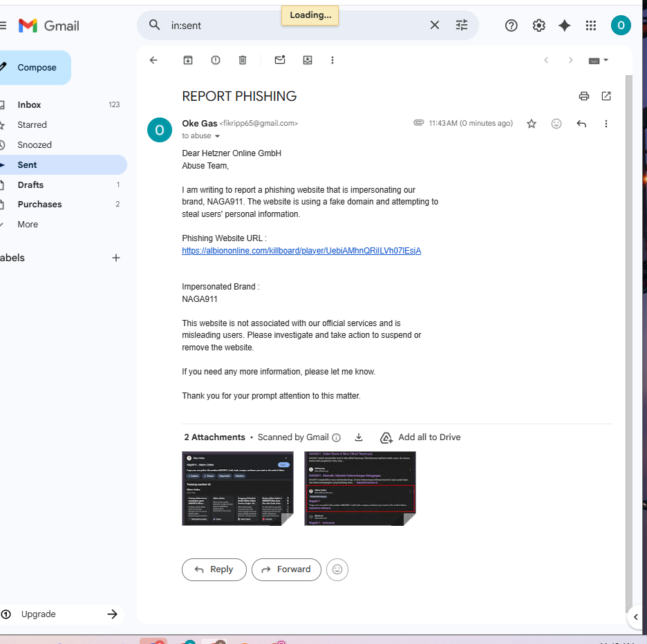Expand the More sidebar items
Viewport: 647px width, 644px height.
pyautogui.click(x=27, y=225)
